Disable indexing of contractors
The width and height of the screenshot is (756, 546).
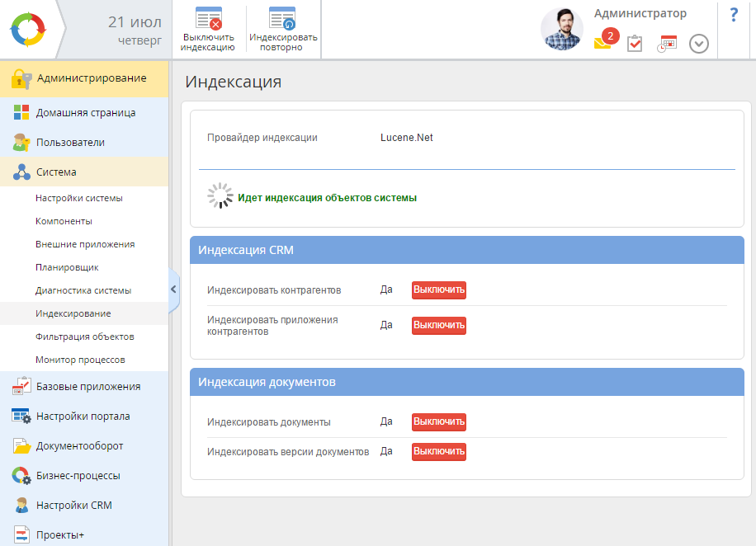tap(439, 290)
